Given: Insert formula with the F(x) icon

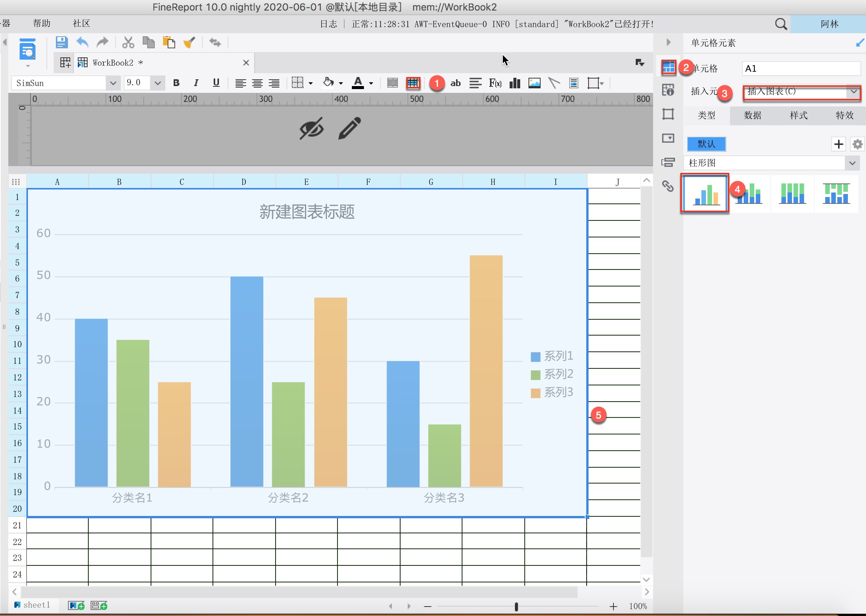Looking at the screenshot, I should 495,83.
